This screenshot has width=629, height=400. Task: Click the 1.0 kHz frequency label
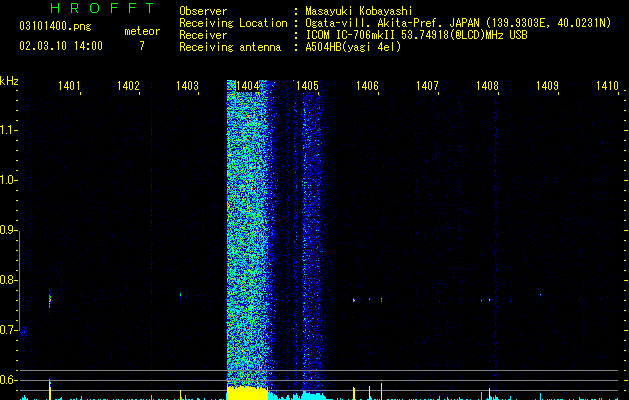pyautogui.click(x=8, y=180)
